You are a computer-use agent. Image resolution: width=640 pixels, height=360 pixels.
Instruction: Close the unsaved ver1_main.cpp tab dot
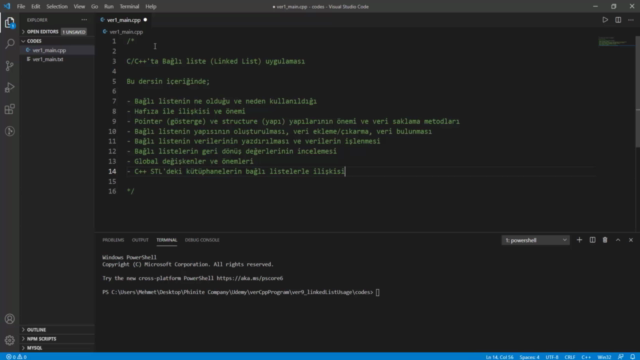click(x=145, y=20)
